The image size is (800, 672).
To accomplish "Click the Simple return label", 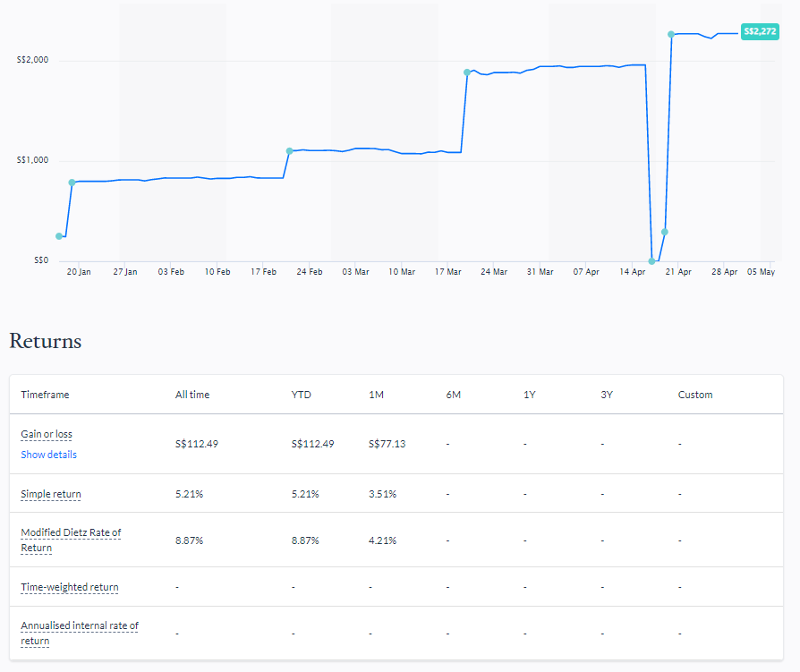I will (x=50, y=494).
